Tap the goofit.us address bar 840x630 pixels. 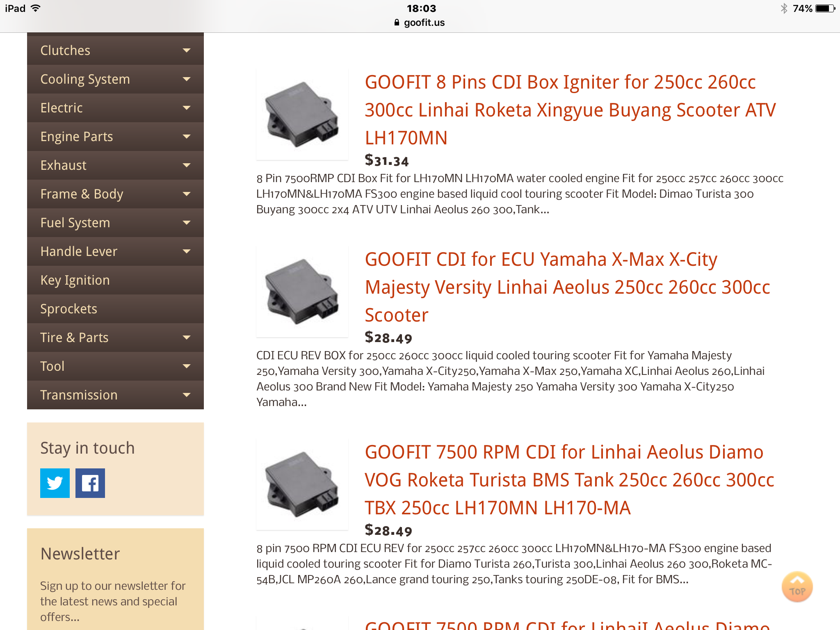420,23
